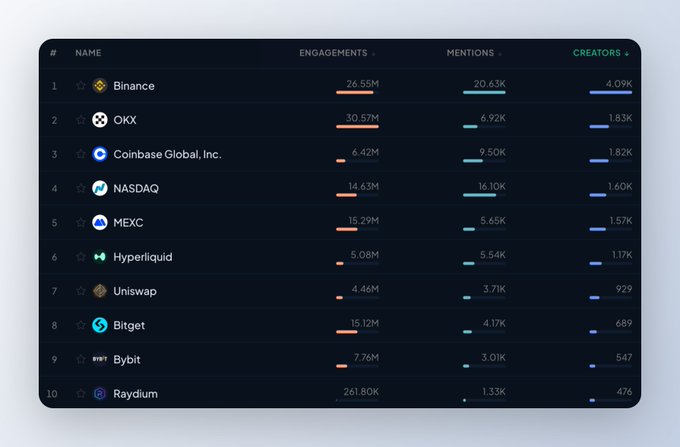Click Binance creators value 4.09K

(x=619, y=84)
